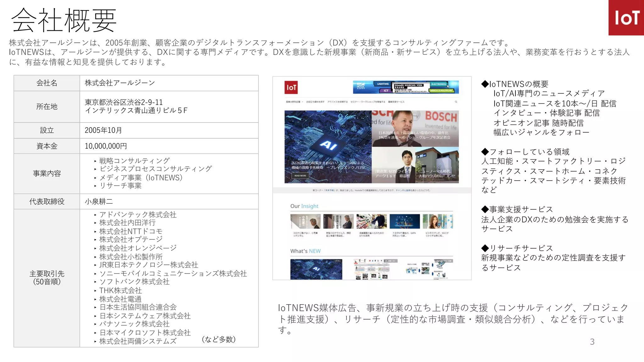Click the 日本マイクロソフト株式会社 client entry
The image size is (644, 362).
pos(145,332)
